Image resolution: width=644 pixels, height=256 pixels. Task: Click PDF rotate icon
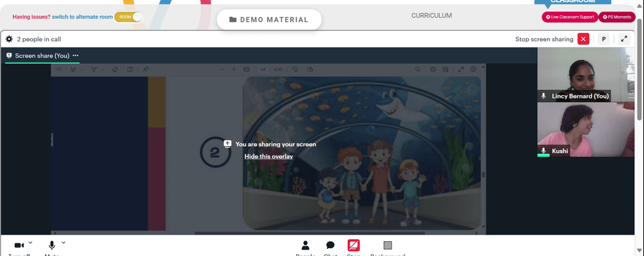click(294, 69)
